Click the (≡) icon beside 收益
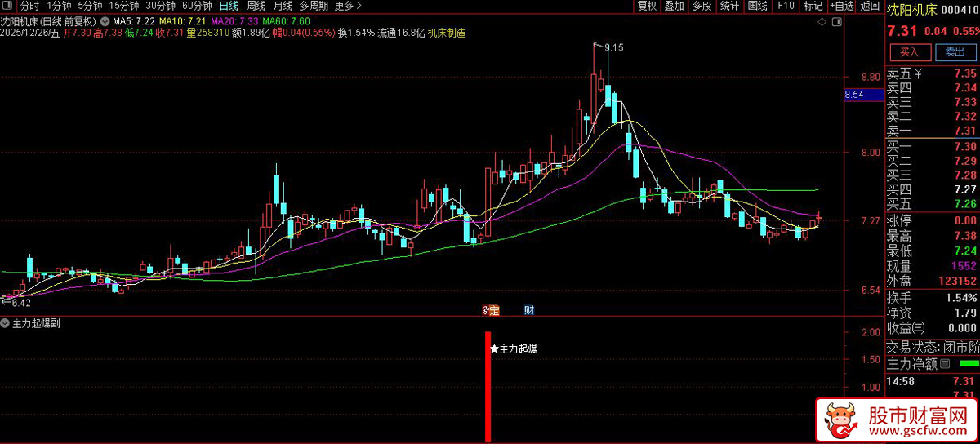Viewport: 980px width, 444px height. 918,327
